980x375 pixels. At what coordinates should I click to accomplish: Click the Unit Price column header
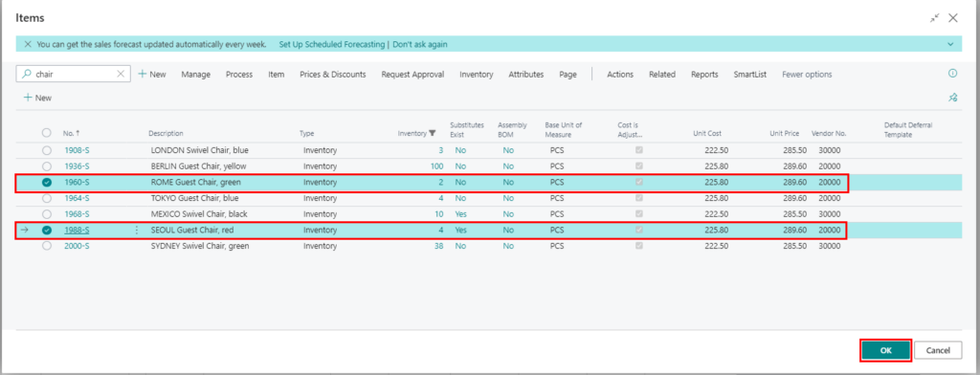(x=786, y=133)
